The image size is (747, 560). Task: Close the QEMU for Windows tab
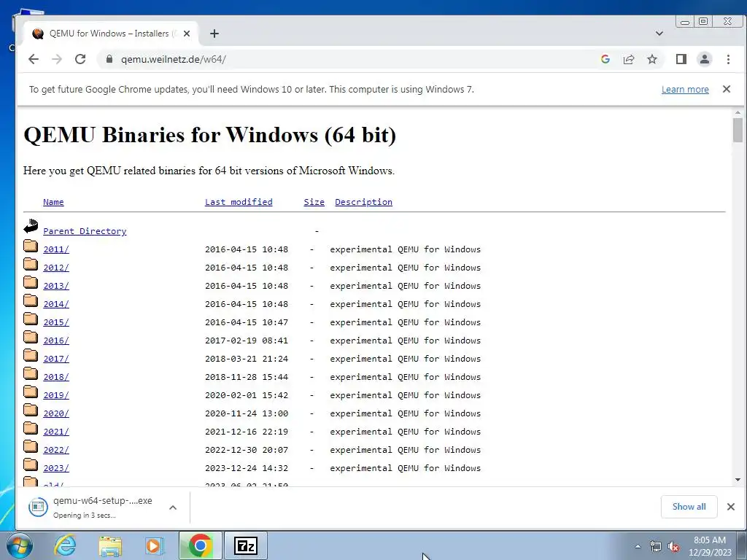coord(187,34)
